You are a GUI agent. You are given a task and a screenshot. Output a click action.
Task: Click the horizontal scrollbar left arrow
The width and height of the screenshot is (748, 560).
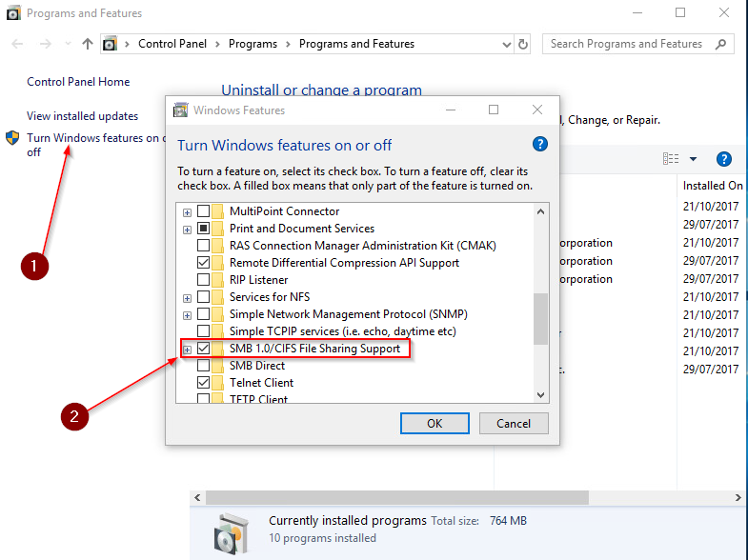[x=197, y=497]
